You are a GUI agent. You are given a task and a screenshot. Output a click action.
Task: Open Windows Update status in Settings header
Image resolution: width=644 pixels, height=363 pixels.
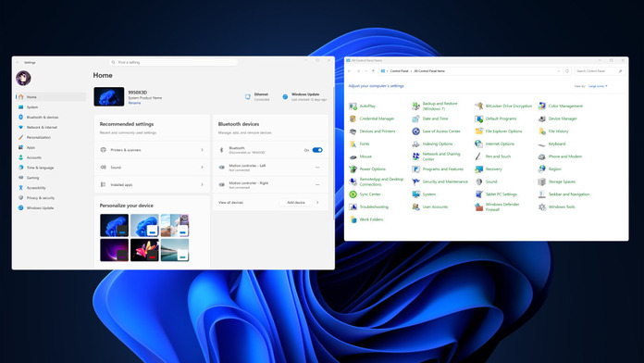click(304, 96)
